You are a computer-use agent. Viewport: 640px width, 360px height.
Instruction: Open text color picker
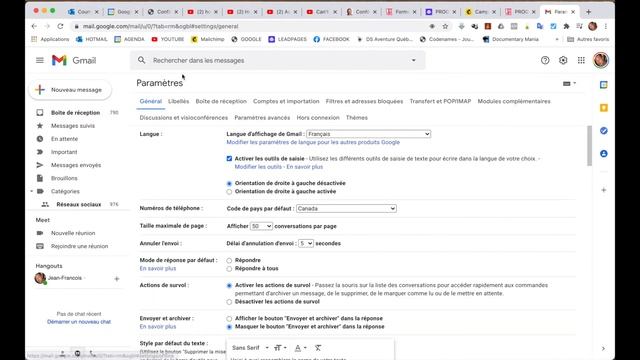pos(300,348)
